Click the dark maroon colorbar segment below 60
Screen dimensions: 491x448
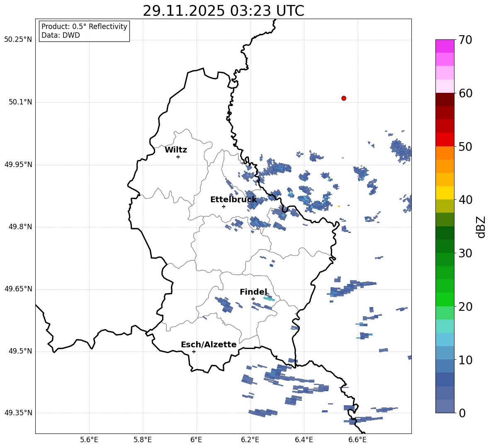click(x=445, y=99)
